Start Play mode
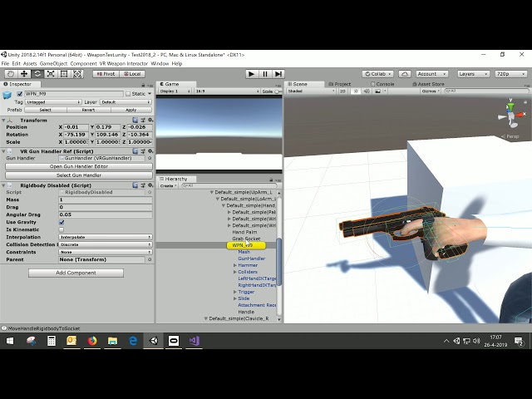 coord(251,74)
